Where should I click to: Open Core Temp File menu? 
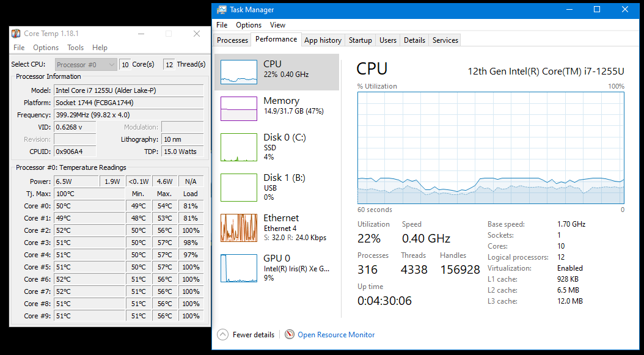pos(19,48)
